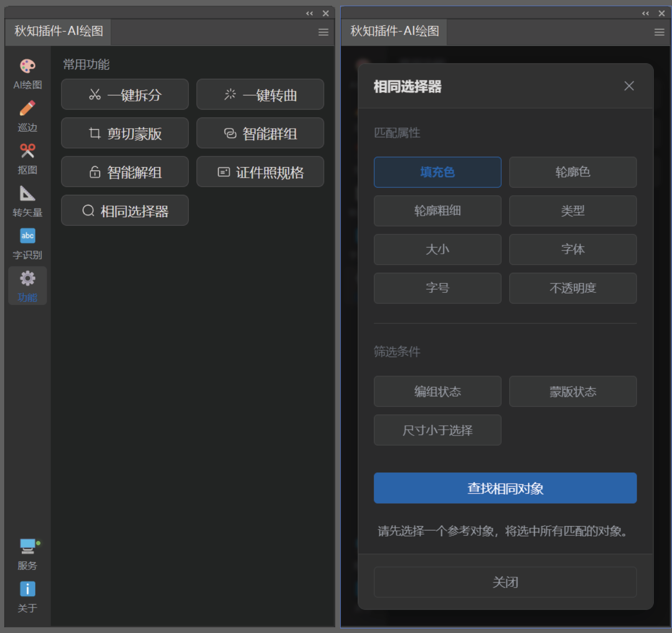672x633 pixels.
Task: Open the hamburger menu on right panel
Action: 659,32
